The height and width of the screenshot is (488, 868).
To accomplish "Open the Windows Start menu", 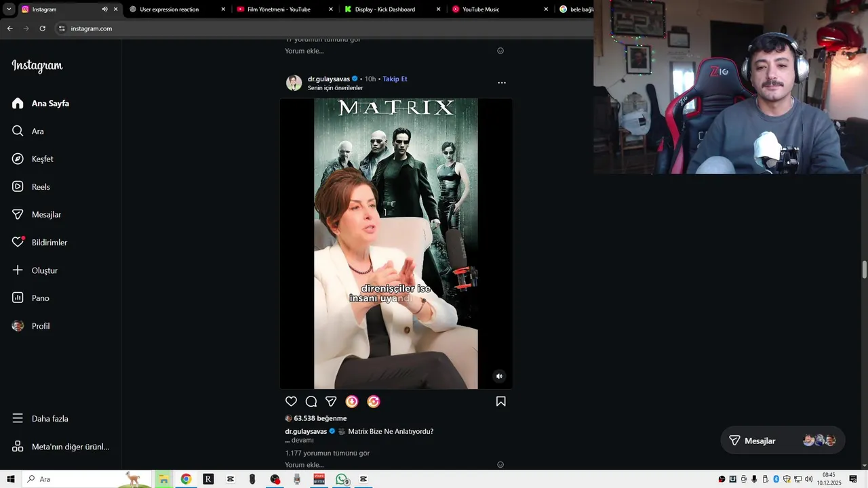I will [11, 479].
